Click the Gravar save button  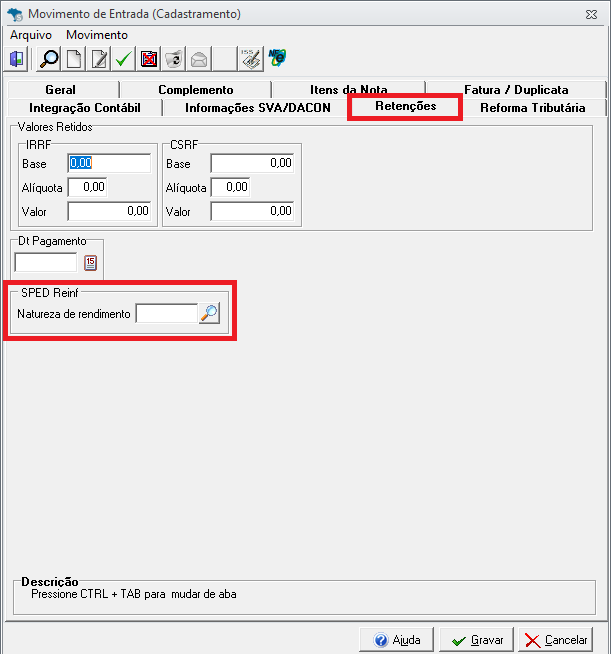click(x=476, y=640)
